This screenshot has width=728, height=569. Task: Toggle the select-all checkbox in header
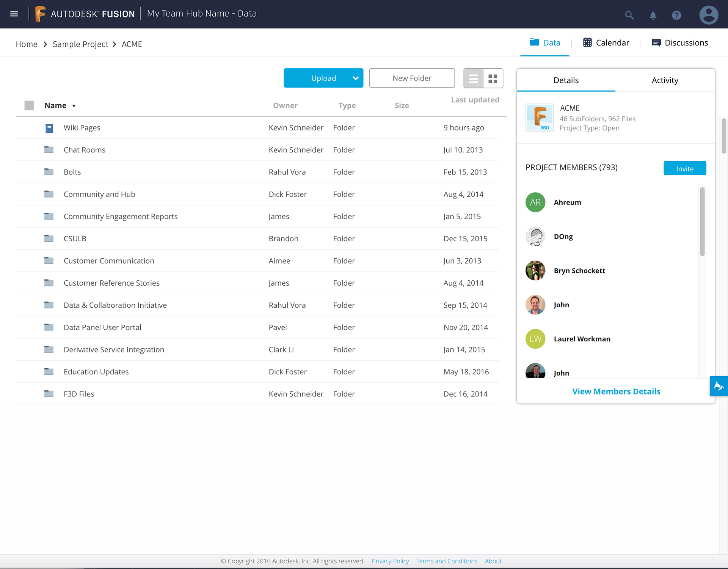[29, 105]
